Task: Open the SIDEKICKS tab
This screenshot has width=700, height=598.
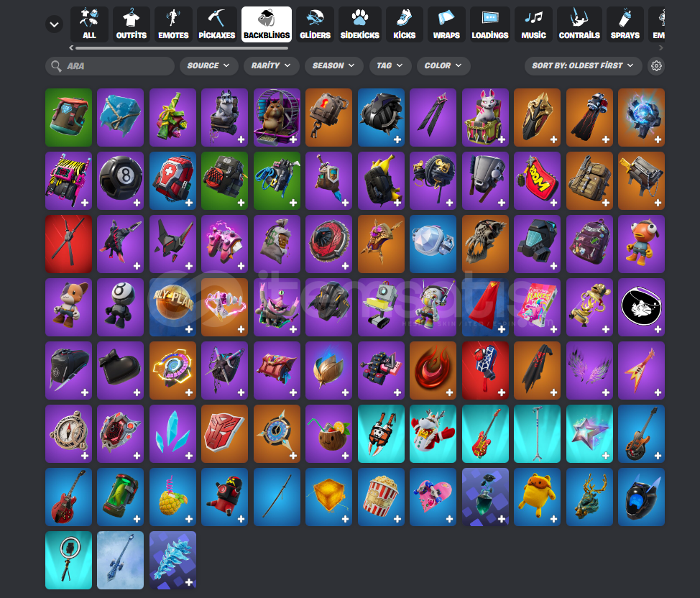Action: [360, 24]
